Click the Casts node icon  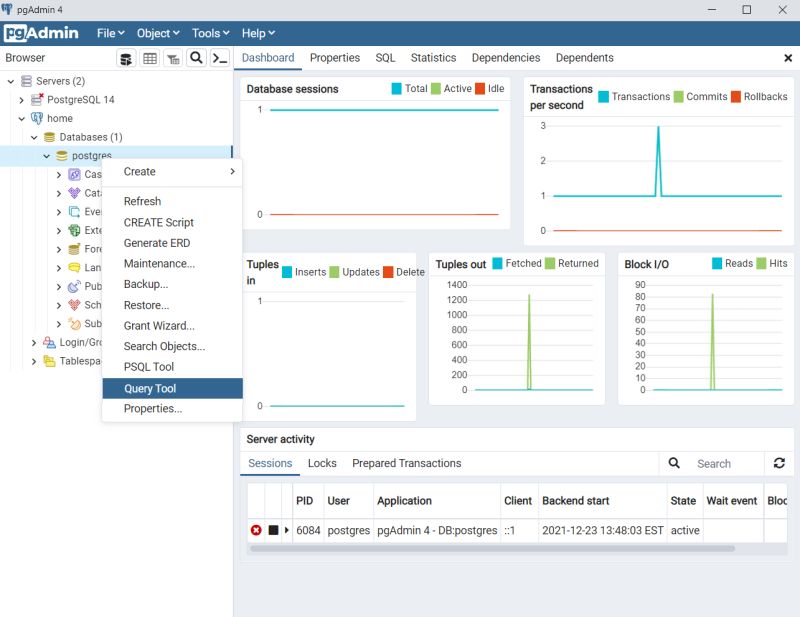click(x=74, y=175)
